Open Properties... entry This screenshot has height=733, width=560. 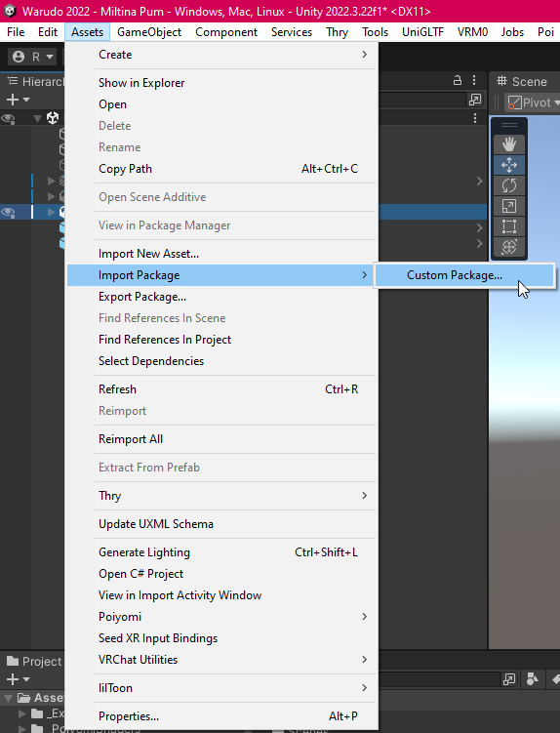[221, 716]
